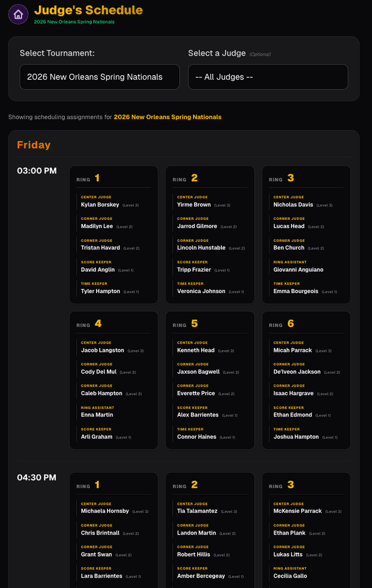Select Giovanni Anguiano, ring assistant
The width and height of the screenshot is (372, 588).
[x=298, y=270]
